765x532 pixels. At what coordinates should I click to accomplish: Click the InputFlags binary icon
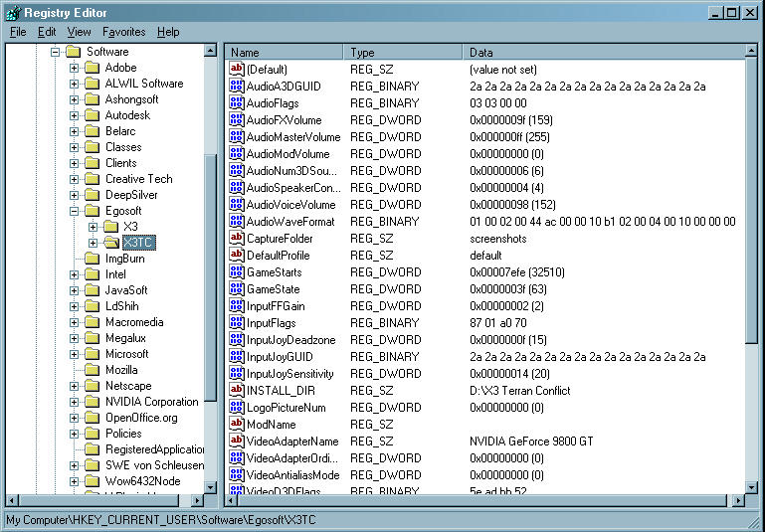(237, 322)
